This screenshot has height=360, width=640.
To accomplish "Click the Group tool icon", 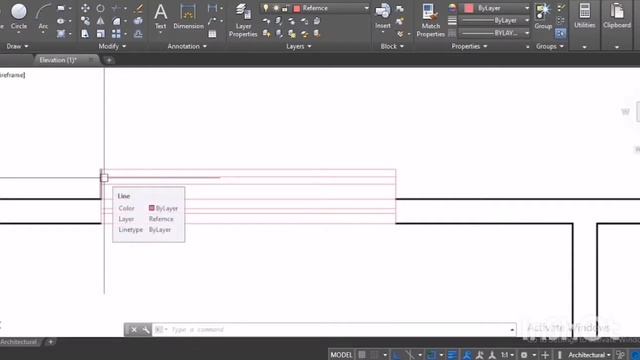I will tap(543, 16).
